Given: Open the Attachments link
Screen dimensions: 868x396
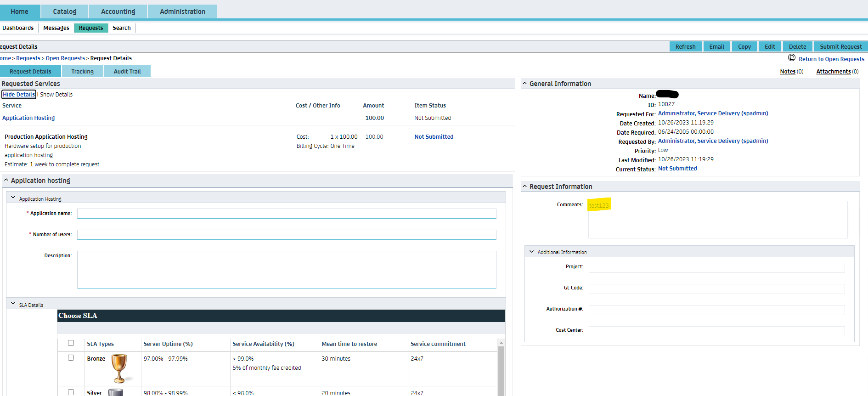Looking at the screenshot, I should tap(833, 72).
